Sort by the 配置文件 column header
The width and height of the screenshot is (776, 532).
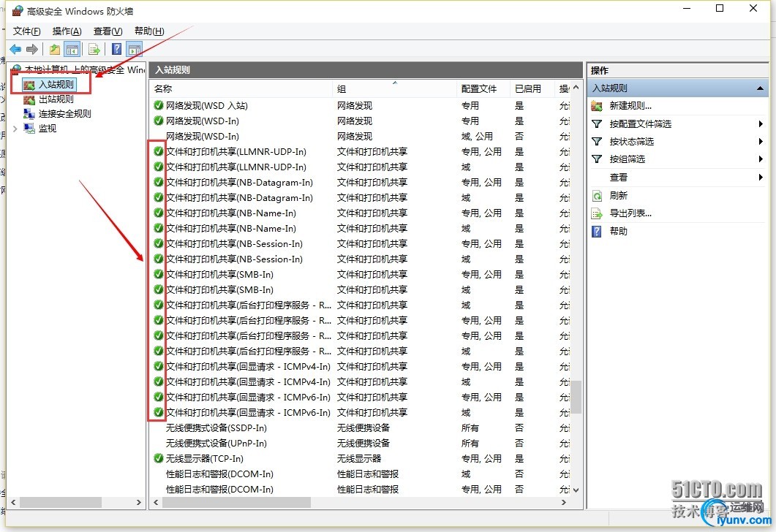tap(483, 89)
